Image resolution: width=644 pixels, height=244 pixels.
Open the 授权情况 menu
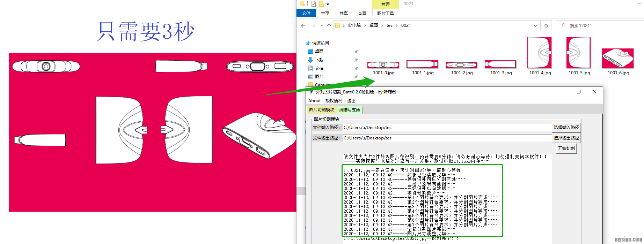click(x=334, y=101)
